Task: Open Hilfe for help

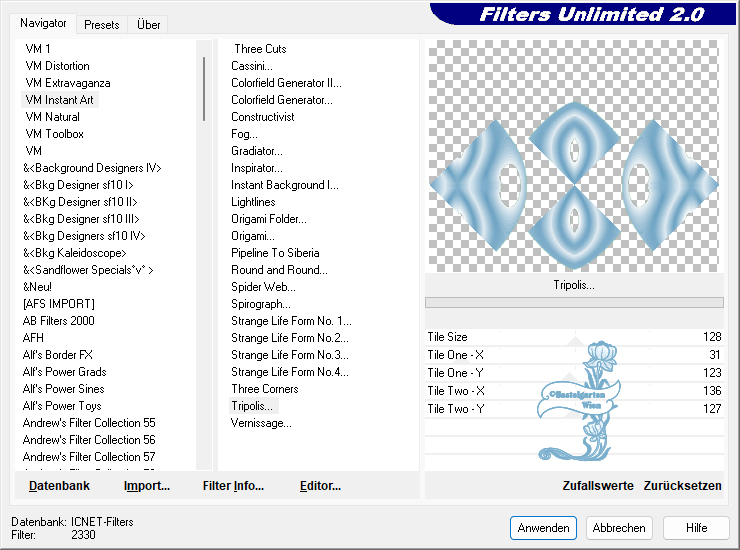Action: (696, 528)
